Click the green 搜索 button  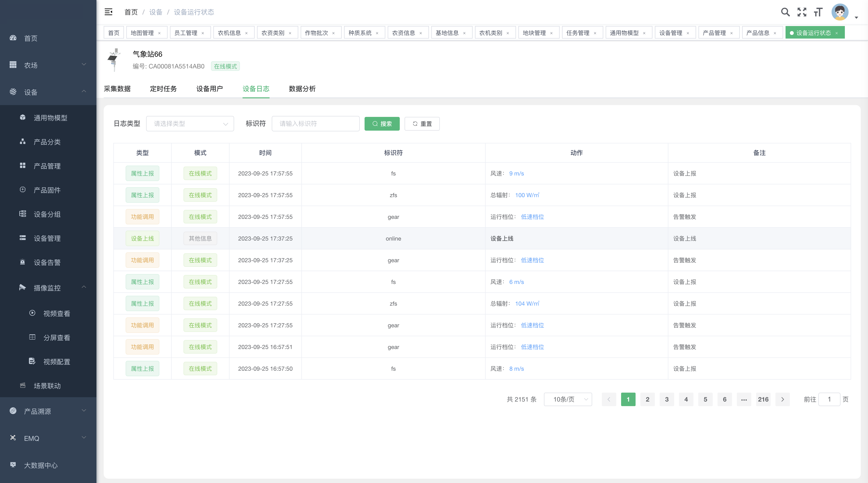382,124
